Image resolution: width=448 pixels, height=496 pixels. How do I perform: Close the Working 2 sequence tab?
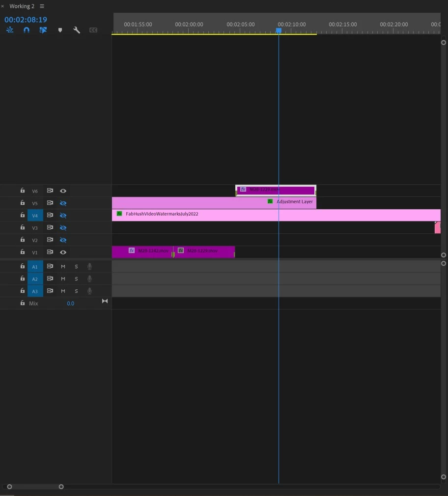tap(2, 6)
